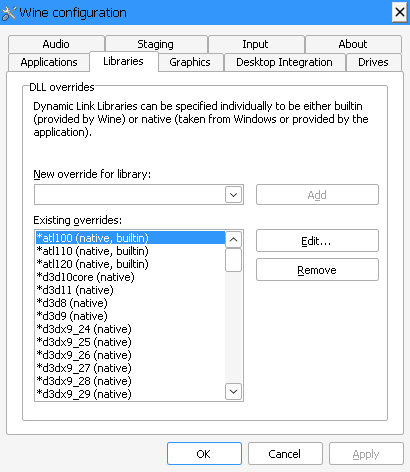Switch to the Graphics tab
The image size is (410, 472).
[x=190, y=62]
